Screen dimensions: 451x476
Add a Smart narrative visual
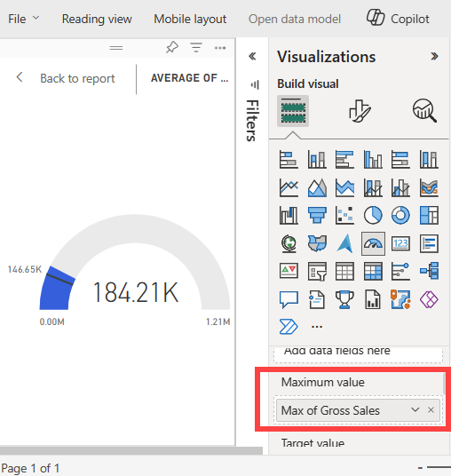click(x=317, y=299)
